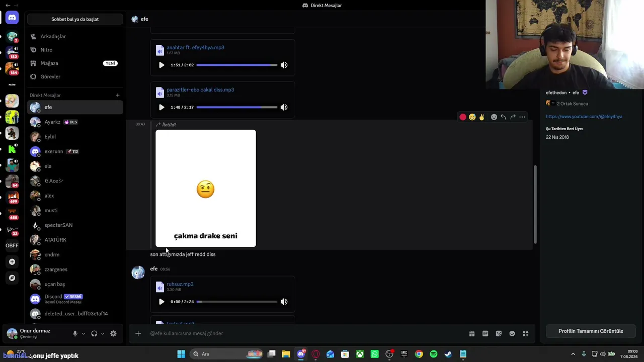This screenshot has height=362, width=644.
Task: Open the Windows Start menu
Action: tap(181, 354)
